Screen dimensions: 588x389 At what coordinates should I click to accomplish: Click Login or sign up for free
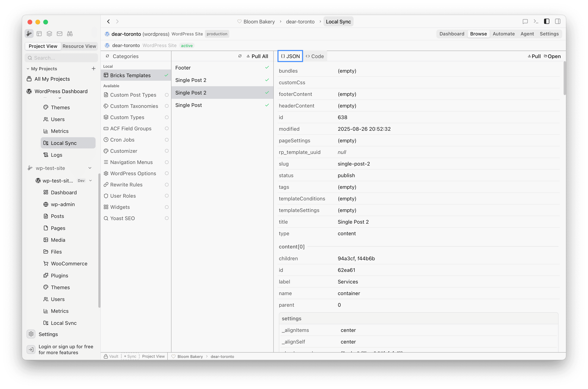pos(66,349)
